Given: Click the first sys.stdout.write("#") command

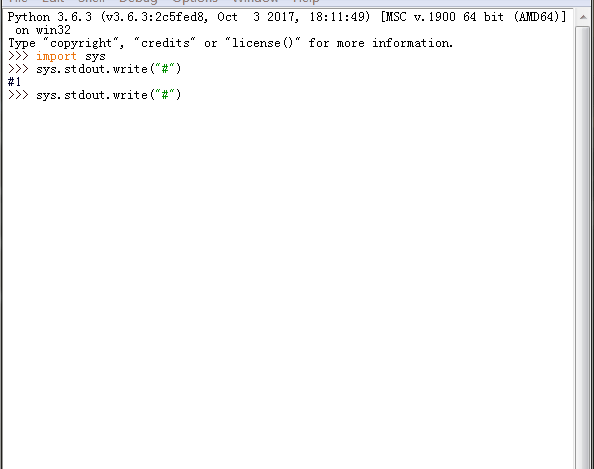Looking at the screenshot, I should (x=109, y=69).
